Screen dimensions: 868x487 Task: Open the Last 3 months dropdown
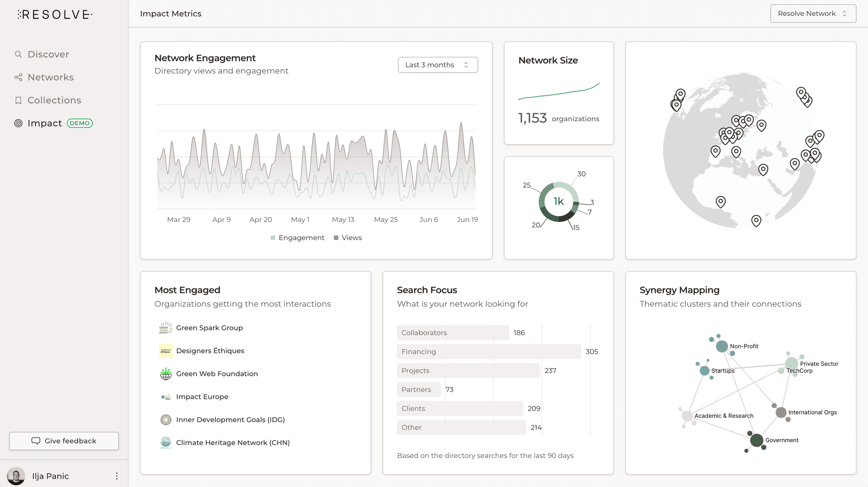[x=437, y=65]
